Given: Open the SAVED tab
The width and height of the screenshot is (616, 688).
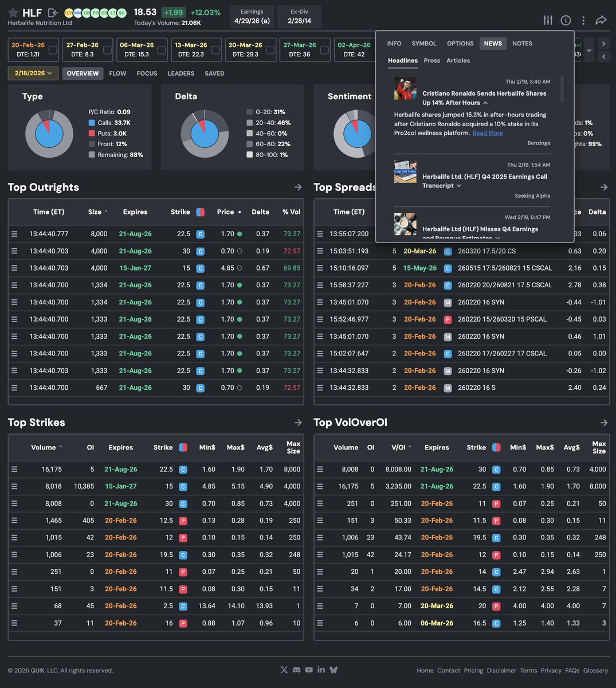Looking at the screenshot, I should pyautogui.click(x=214, y=73).
